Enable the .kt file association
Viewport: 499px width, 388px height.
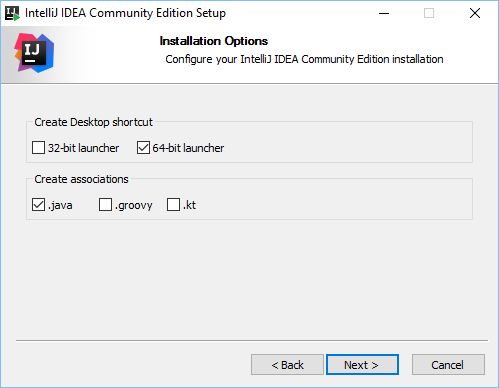[173, 205]
